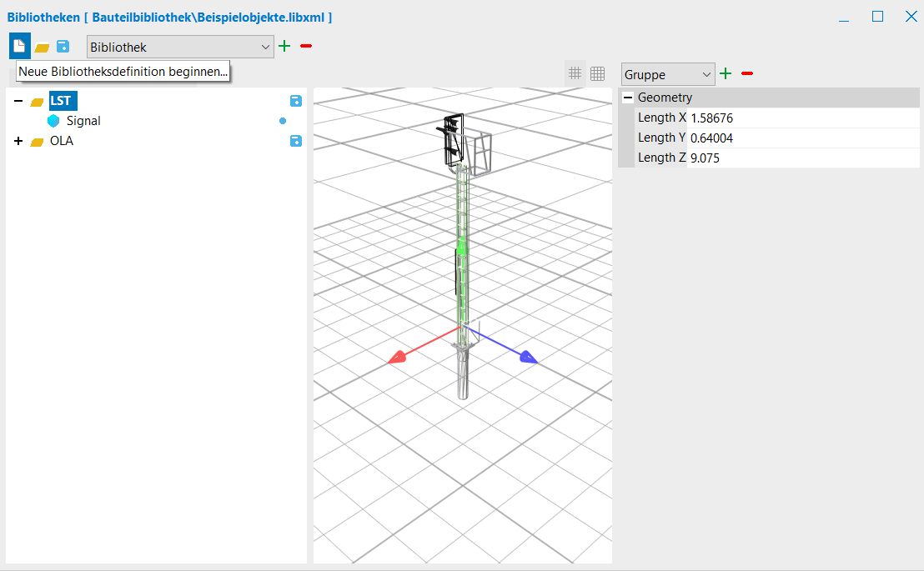Add group with green plus beside Gruppe

coord(726,74)
